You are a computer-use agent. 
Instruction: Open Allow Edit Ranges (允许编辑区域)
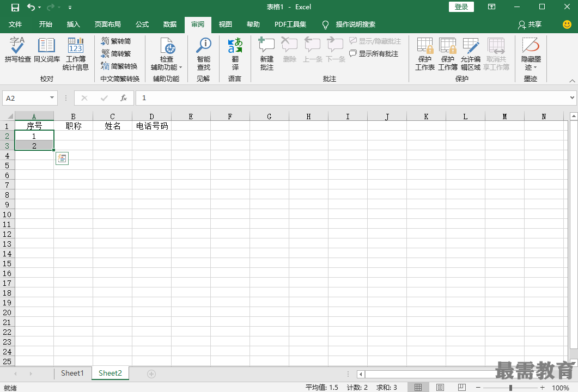[471, 54]
